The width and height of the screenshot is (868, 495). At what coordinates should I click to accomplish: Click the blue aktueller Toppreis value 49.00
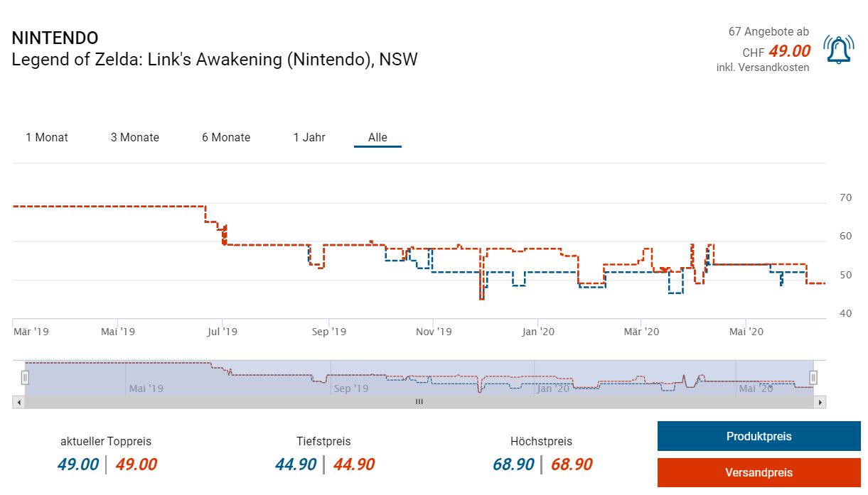point(78,464)
